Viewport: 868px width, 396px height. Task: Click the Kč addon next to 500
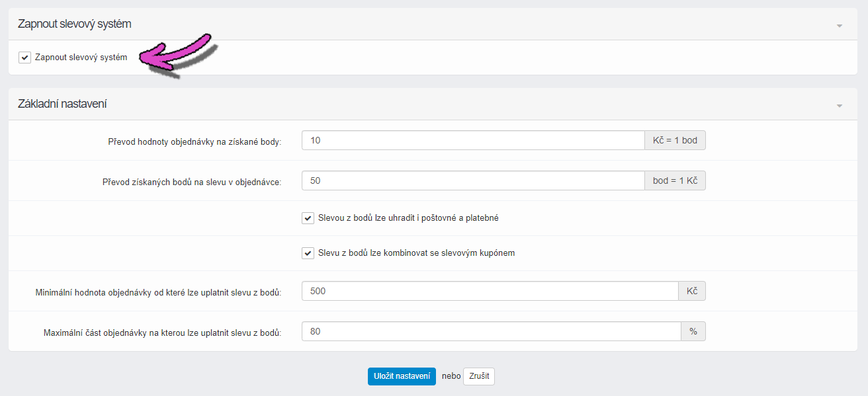click(692, 291)
